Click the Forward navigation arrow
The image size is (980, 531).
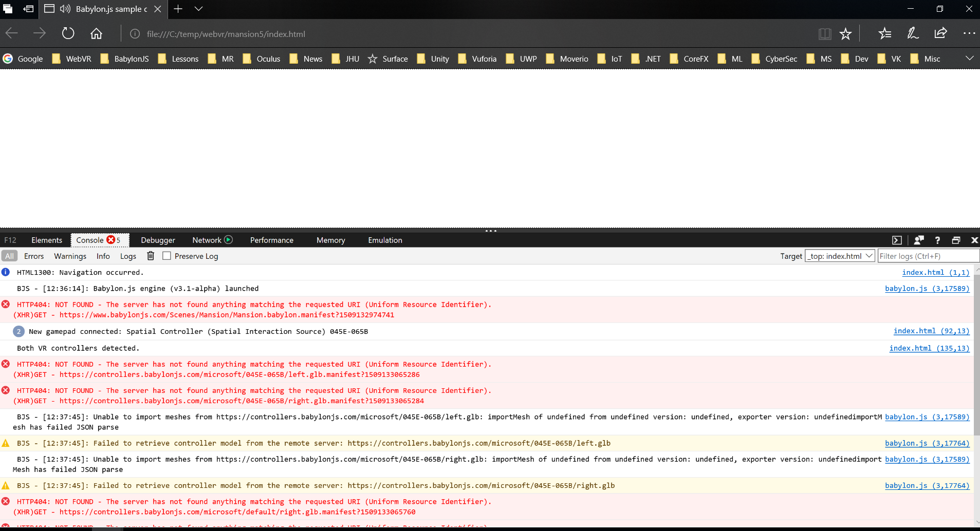[40, 34]
